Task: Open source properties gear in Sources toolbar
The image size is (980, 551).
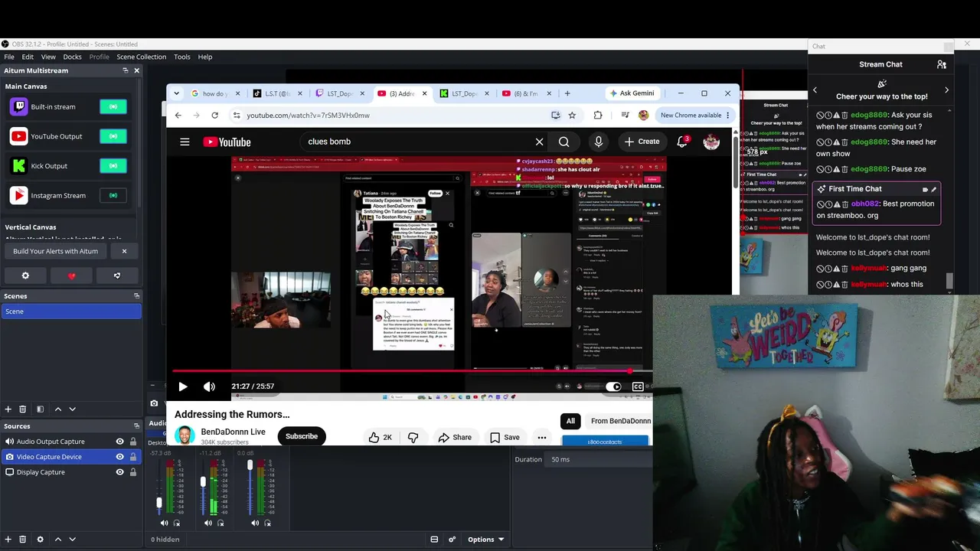Action: [x=40, y=540]
